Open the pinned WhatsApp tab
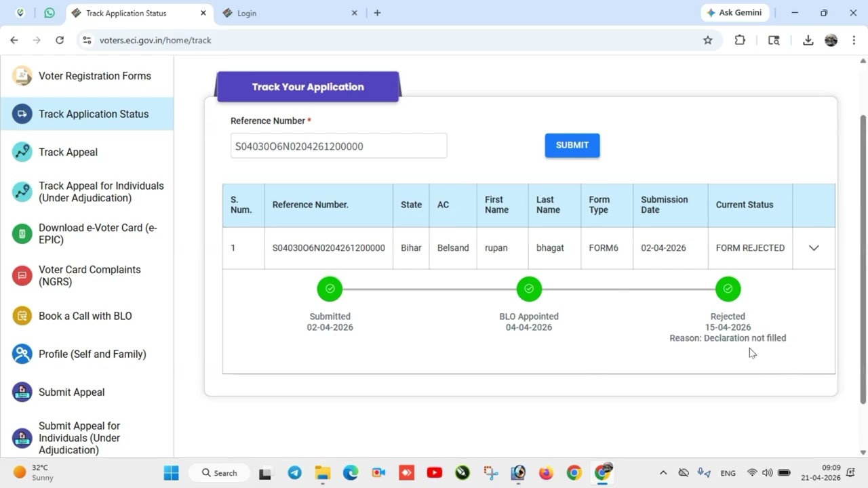Image resolution: width=868 pixels, height=488 pixels. coord(50,13)
